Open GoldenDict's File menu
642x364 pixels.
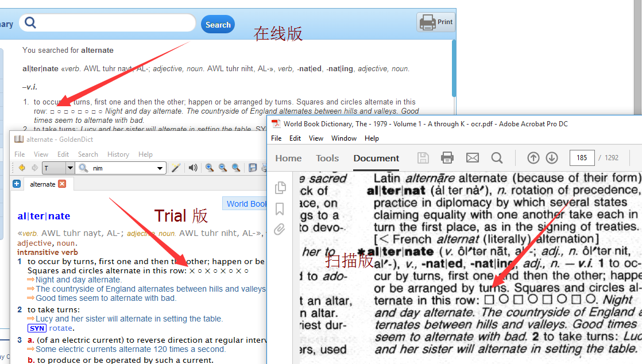(x=20, y=154)
